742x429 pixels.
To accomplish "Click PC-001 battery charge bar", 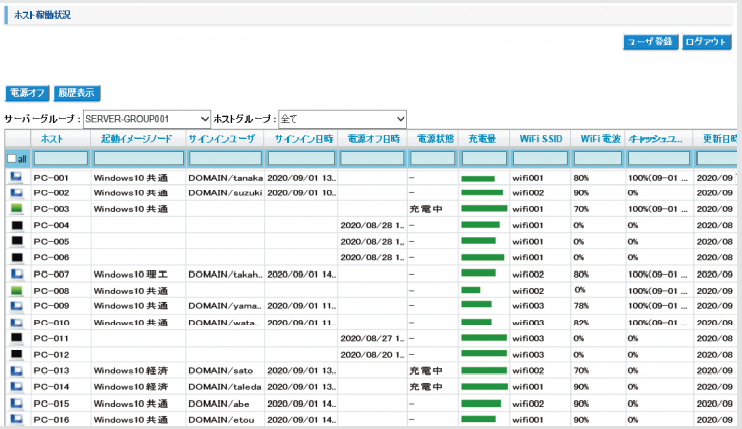I will pos(478,178).
